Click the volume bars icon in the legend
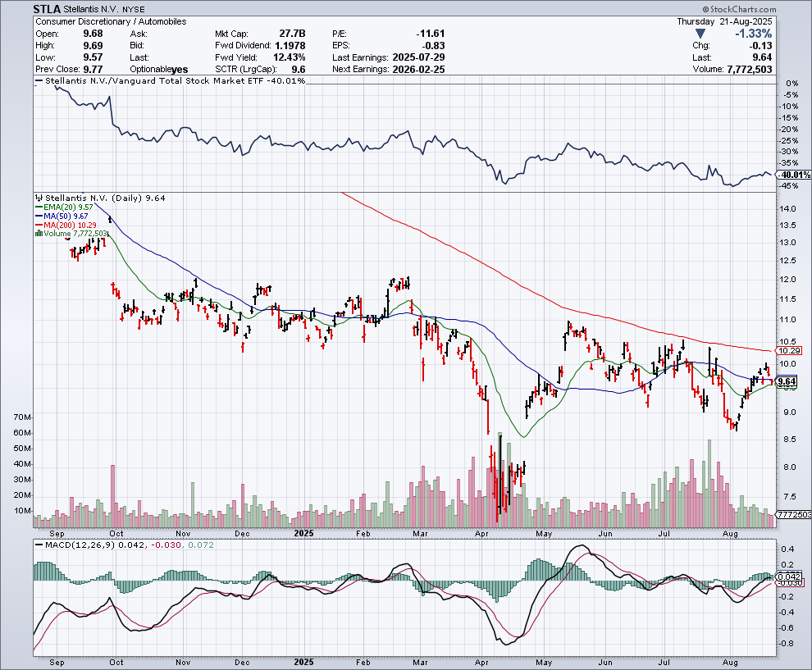The height and width of the screenshot is (670, 812). [39, 234]
